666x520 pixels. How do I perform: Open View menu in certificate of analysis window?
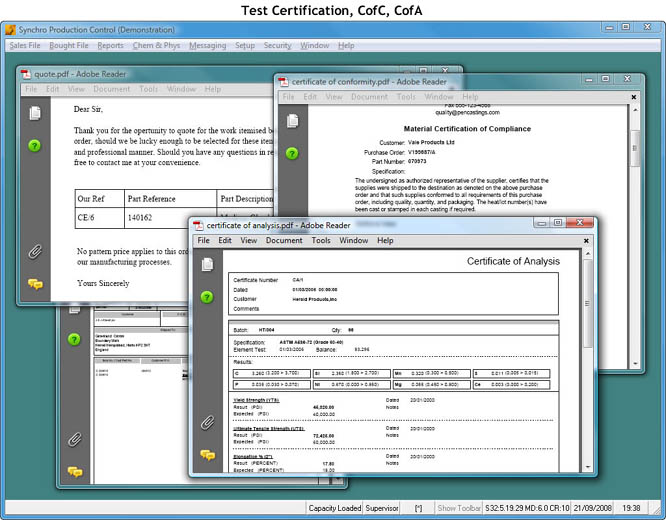point(249,240)
